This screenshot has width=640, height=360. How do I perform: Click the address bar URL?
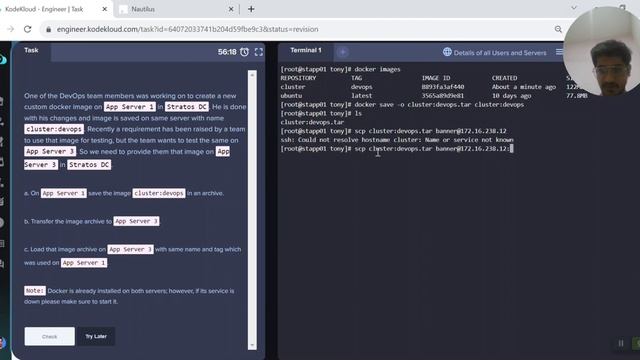pyautogui.click(x=187, y=29)
